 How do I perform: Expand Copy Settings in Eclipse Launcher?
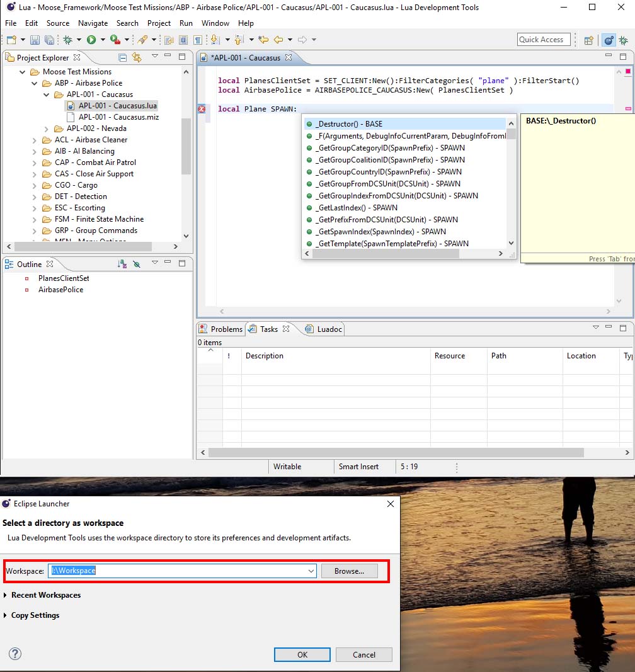coord(5,615)
